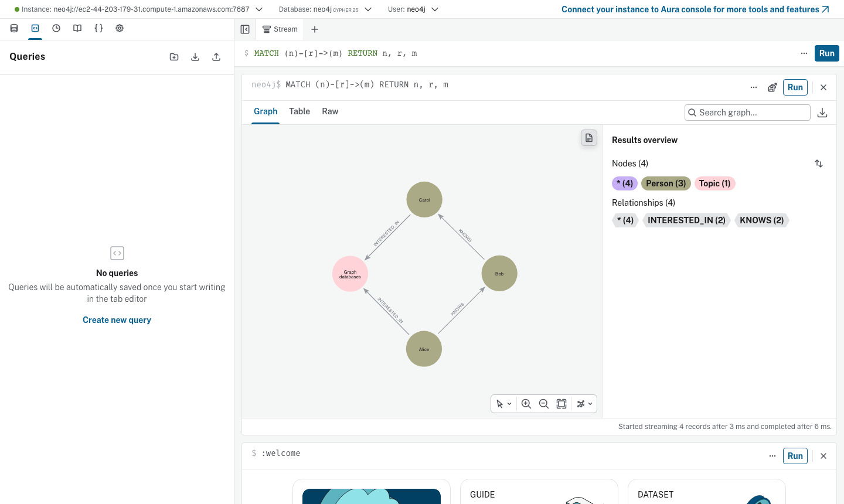Open the Parameters curly braces icon

coord(98,28)
